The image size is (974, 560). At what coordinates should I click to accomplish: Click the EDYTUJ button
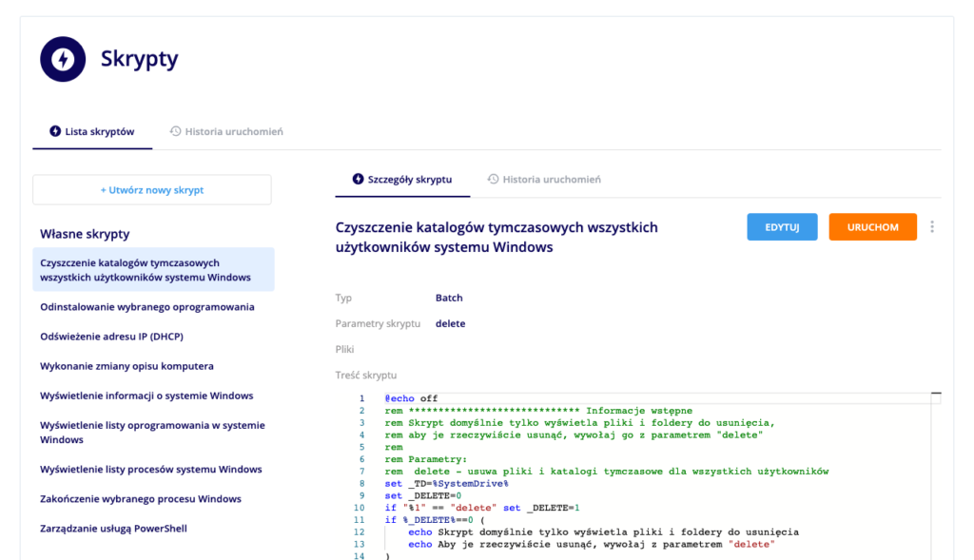click(x=782, y=227)
